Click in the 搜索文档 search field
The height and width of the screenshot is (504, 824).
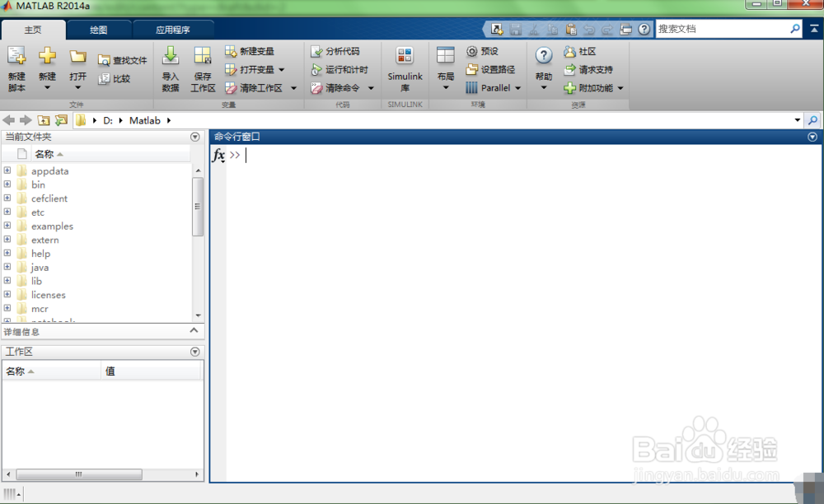click(x=723, y=29)
